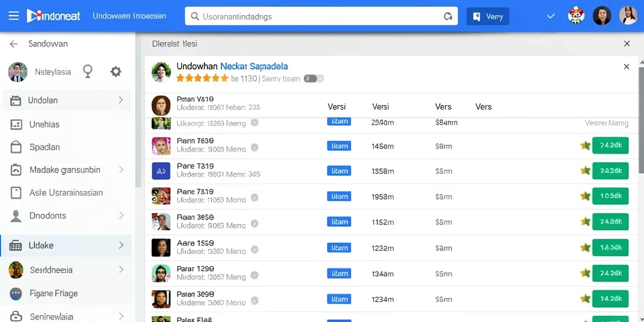This screenshot has height=322, width=644.
Task: Toggle the round check in Aare 1S59 row
Action: [x=255, y=250]
